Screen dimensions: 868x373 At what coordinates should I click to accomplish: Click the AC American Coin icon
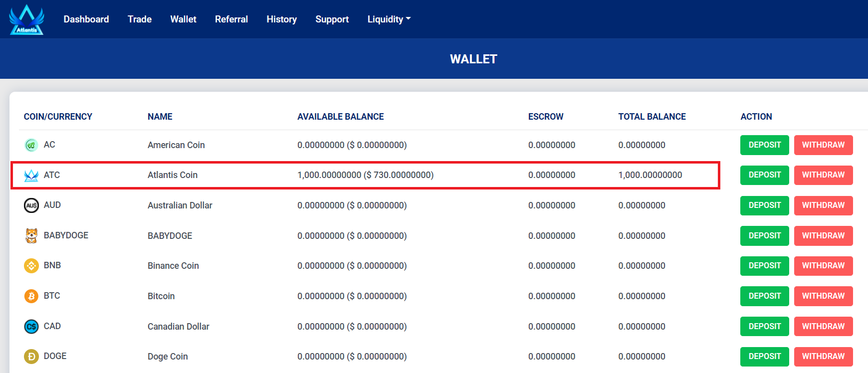coord(31,145)
